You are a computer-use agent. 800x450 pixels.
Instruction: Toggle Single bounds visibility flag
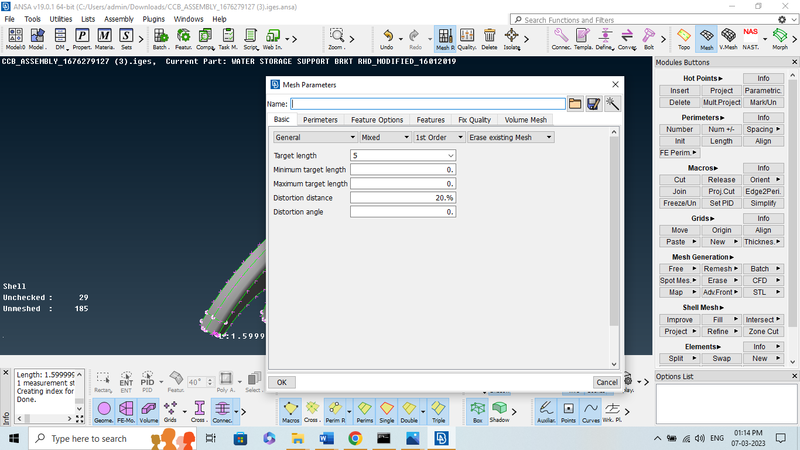(x=387, y=411)
